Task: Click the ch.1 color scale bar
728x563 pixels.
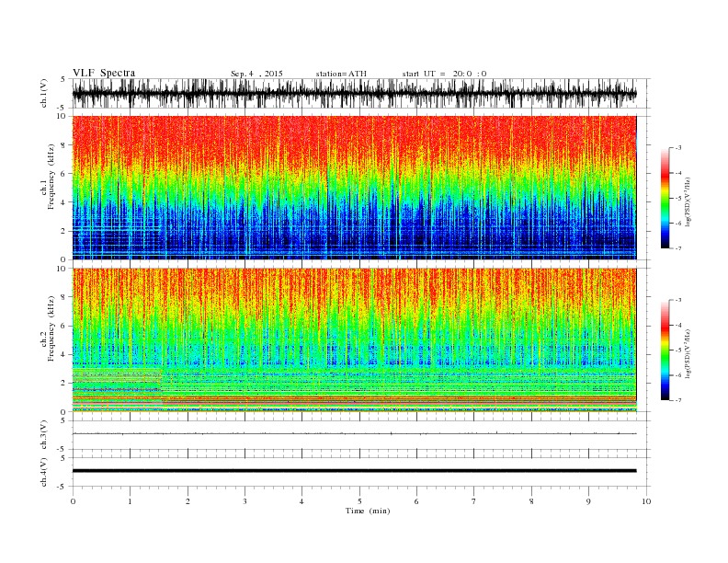Action: 665,198
